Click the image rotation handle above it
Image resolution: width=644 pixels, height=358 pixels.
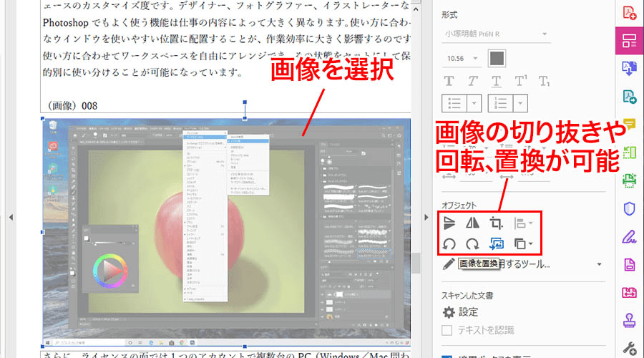[x=245, y=102]
